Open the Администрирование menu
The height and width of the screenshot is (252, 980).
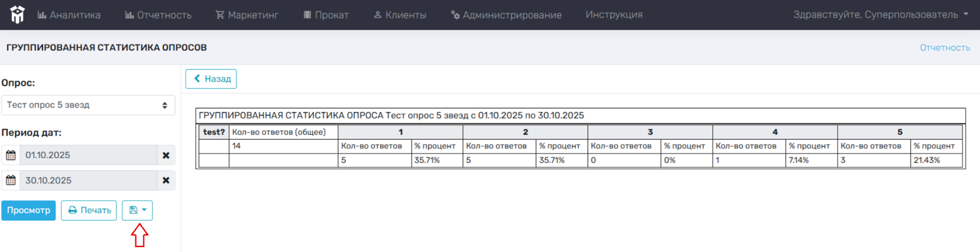coord(506,15)
